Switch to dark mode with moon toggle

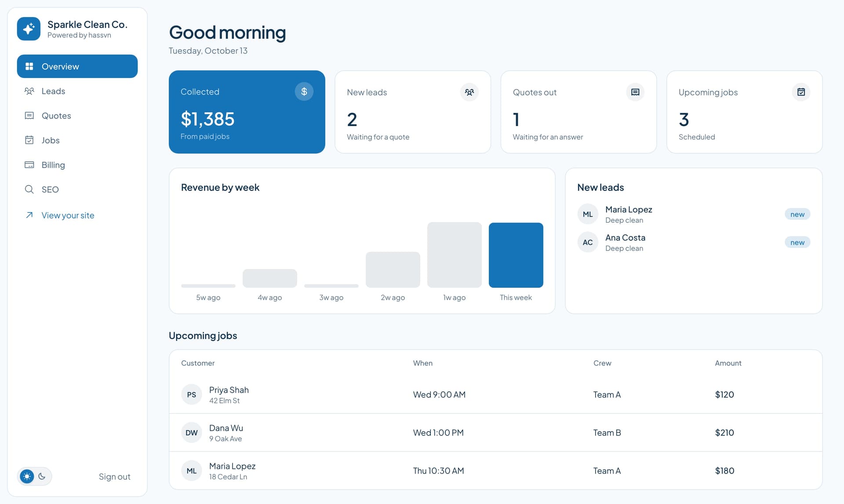42,476
